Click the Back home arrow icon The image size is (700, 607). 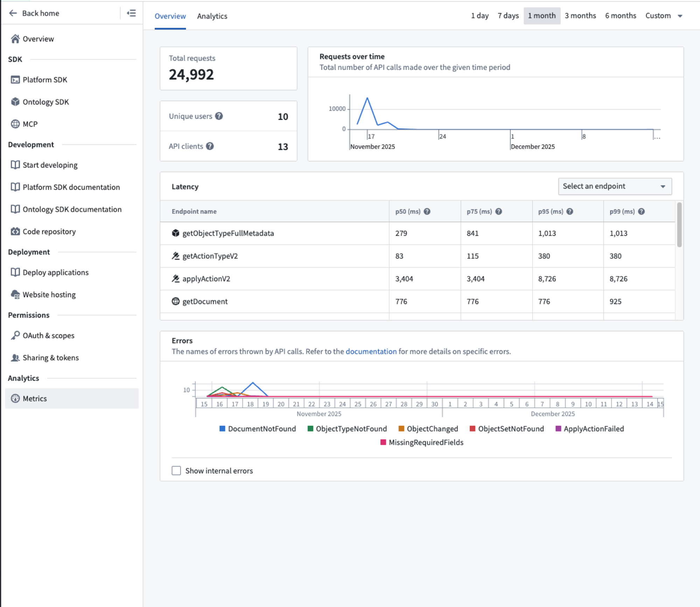(x=13, y=13)
